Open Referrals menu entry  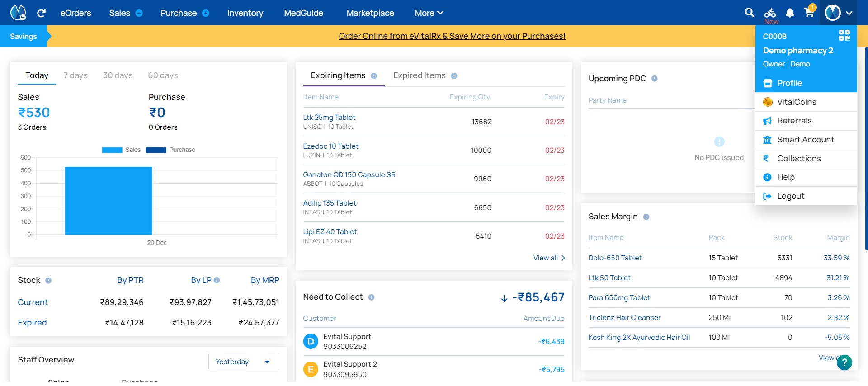[x=806, y=121]
